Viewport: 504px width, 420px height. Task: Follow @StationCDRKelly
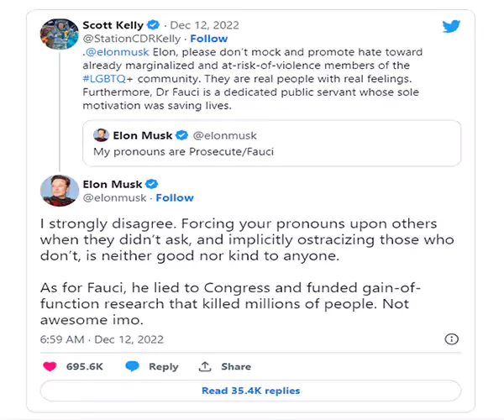[x=208, y=39]
